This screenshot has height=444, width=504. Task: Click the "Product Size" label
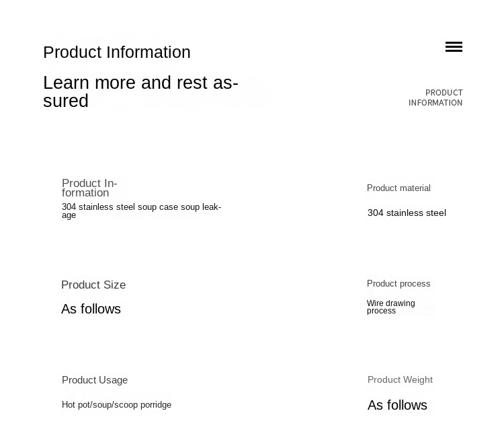coord(93,285)
